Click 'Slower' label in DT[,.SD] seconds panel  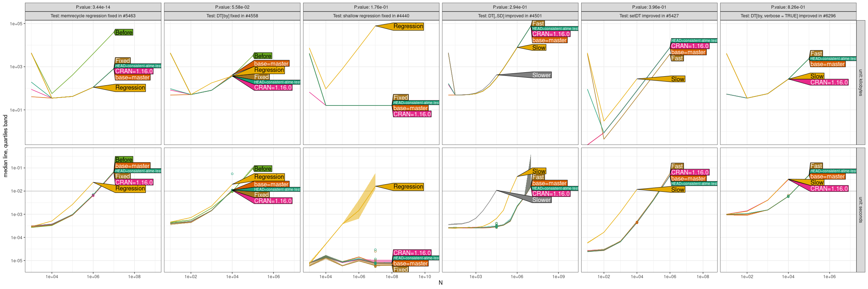pos(541,200)
